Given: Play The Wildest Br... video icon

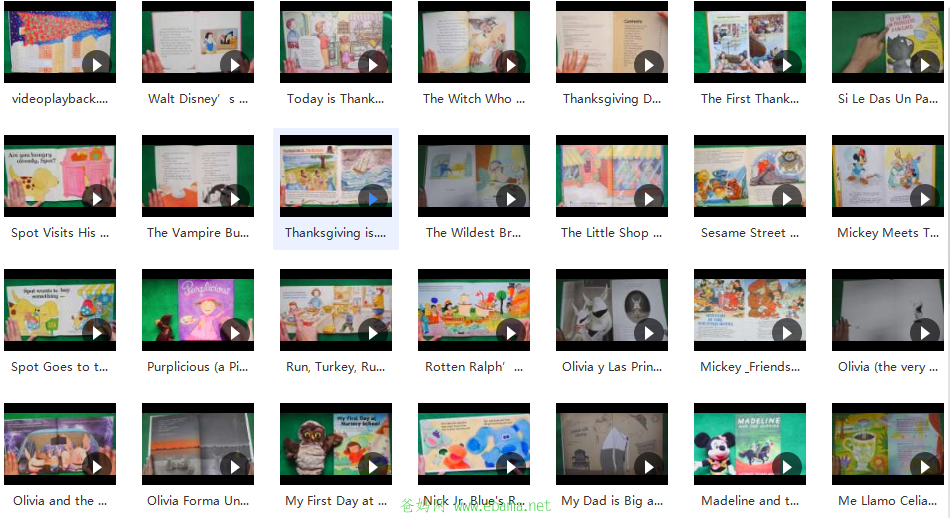Looking at the screenshot, I should [x=511, y=198].
